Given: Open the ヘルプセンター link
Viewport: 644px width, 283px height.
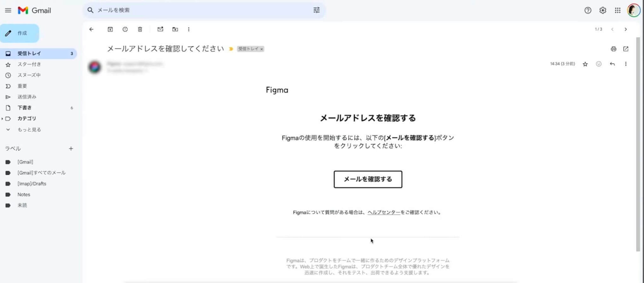Looking at the screenshot, I should [383, 213].
